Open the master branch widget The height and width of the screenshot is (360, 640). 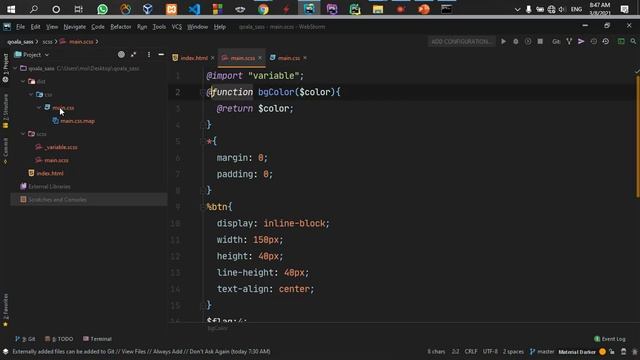(x=542, y=351)
